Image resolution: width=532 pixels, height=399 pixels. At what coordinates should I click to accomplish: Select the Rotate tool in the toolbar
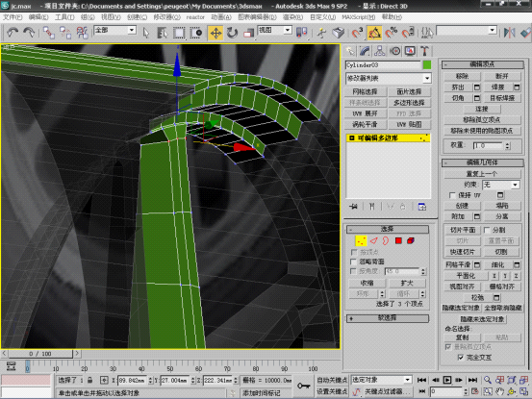233,33
